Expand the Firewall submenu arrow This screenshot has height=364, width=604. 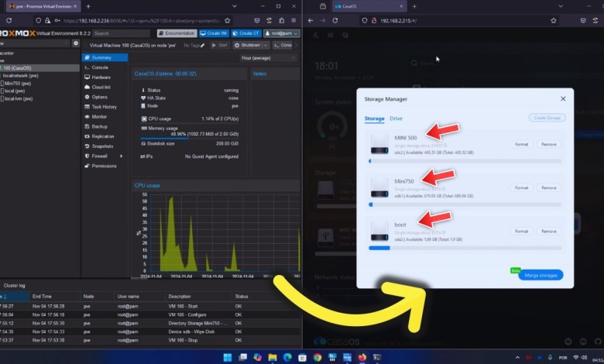click(122, 156)
